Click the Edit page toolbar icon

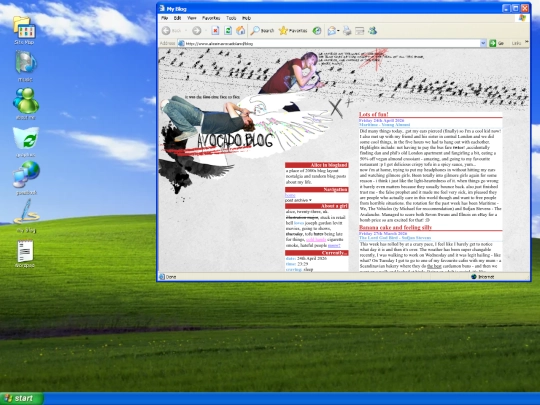point(359,31)
